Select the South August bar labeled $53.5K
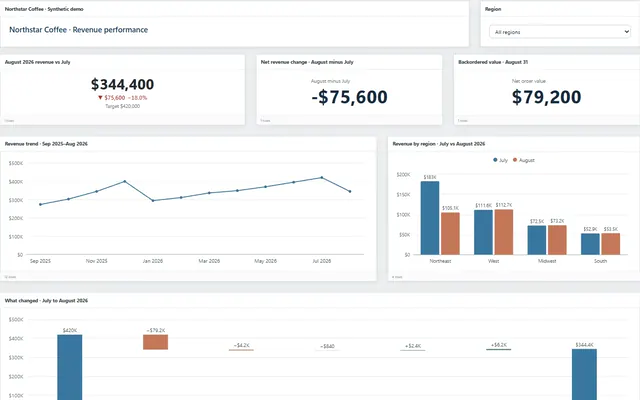Screen dimensions: 640x400 pos(611,244)
